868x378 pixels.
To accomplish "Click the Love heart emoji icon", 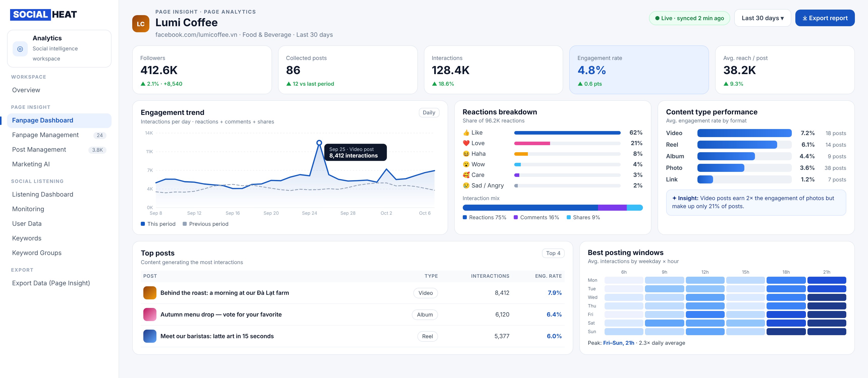I will pos(466,143).
